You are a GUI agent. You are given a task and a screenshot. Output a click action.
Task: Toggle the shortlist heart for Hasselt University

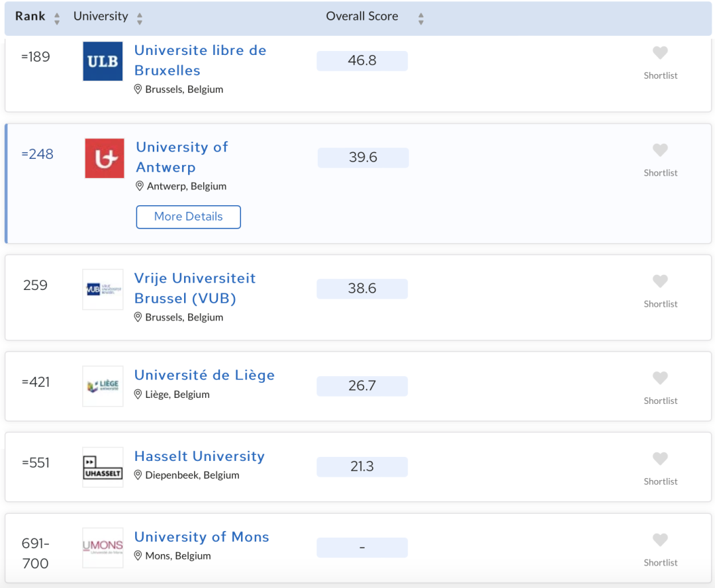660,458
